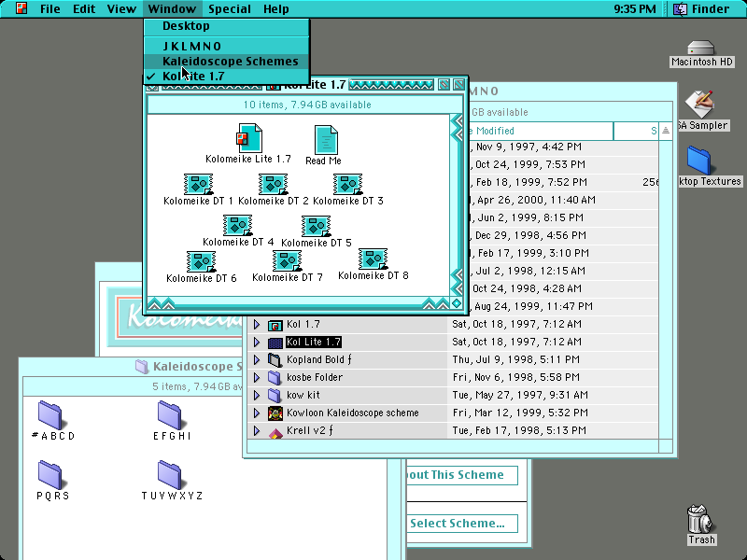Click the Kaleidoscope Schemes window title bar

pyautogui.click(x=131, y=366)
